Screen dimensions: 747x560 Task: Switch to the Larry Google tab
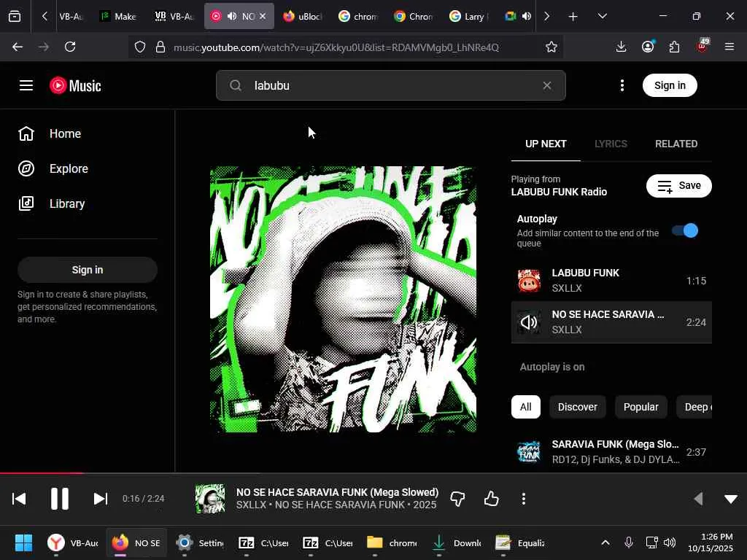tap(469, 16)
